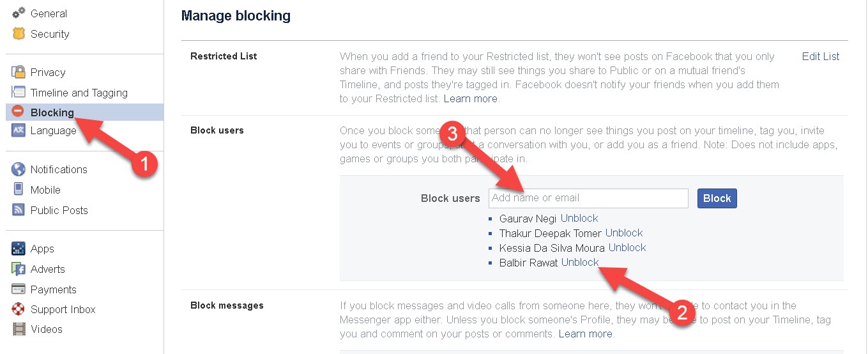Unblock Gaurav Negi
Screen dimensions: 868x354
(x=579, y=218)
